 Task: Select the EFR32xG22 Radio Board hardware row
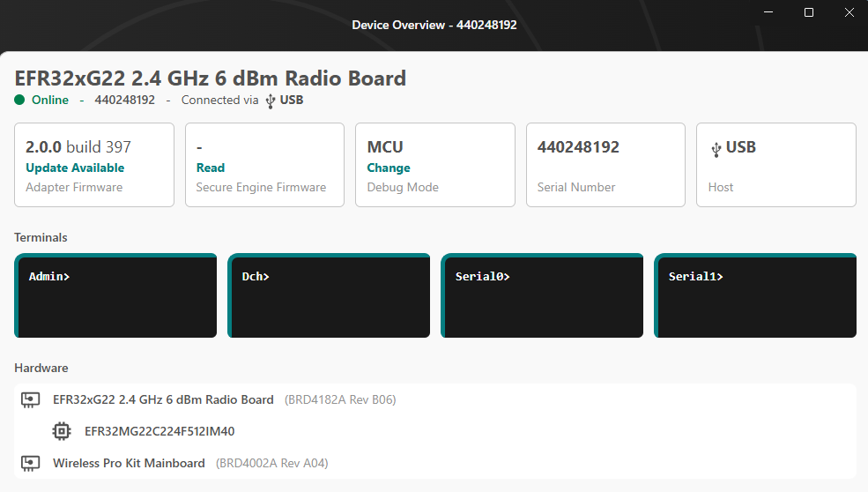click(435, 399)
